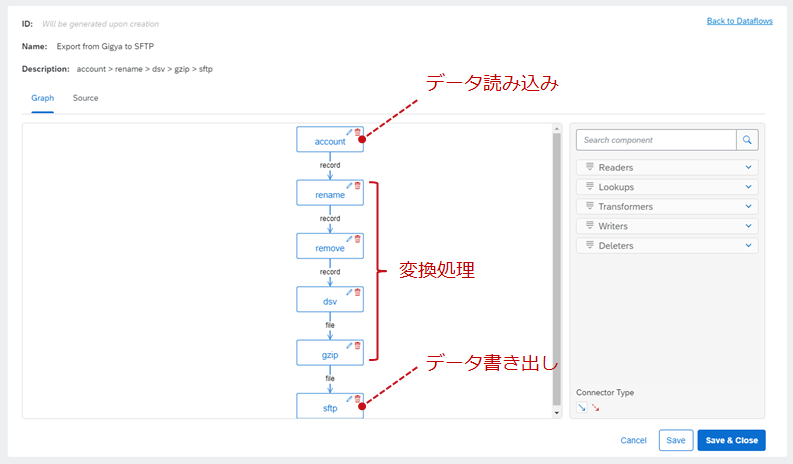Click the 'record' connector label below remove

click(330, 272)
